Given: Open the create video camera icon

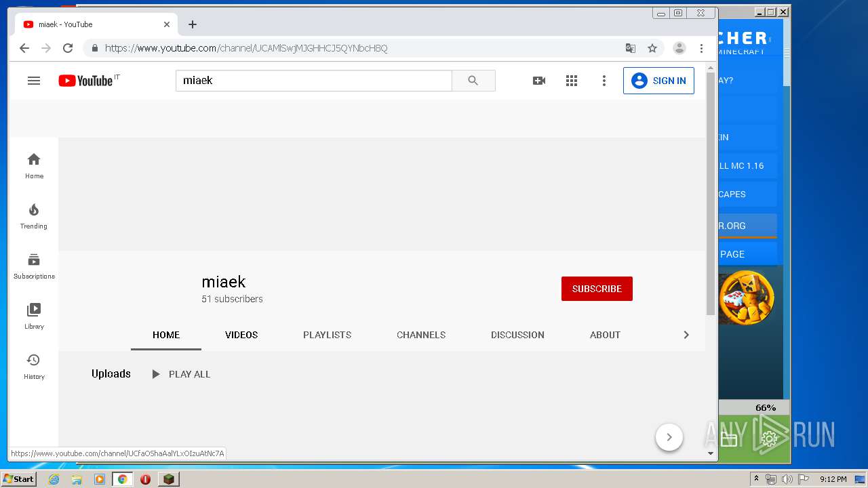Looking at the screenshot, I should pyautogui.click(x=539, y=81).
